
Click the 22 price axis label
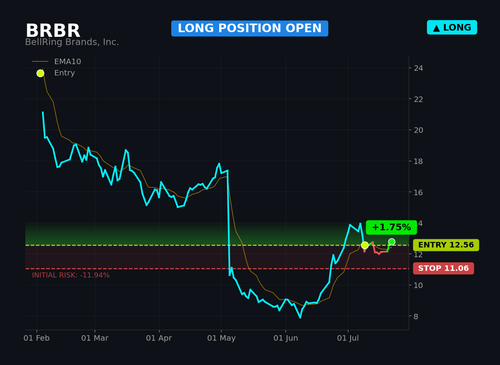coord(418,99)
